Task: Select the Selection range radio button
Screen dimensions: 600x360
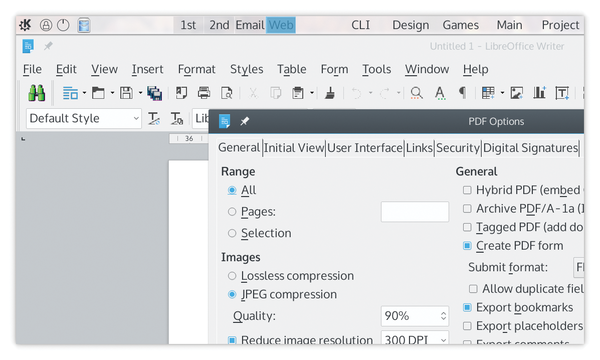Action: pyautogui.click(x=232, y=233)
